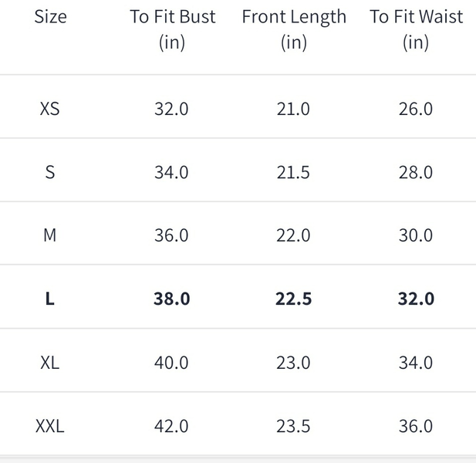Click the 34.0 waist value for XL
The height and width of the screenshot is (463, 476).
point(416,363)
